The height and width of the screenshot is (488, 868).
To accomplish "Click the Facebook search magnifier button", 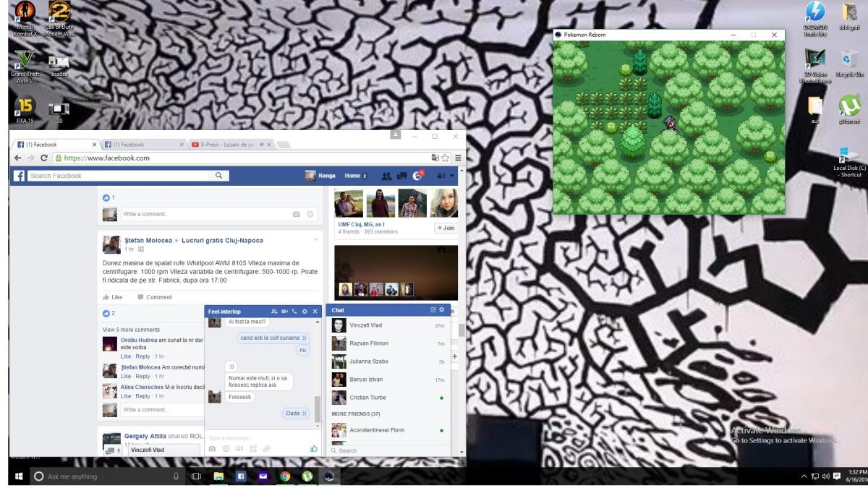I will [218, 176].
